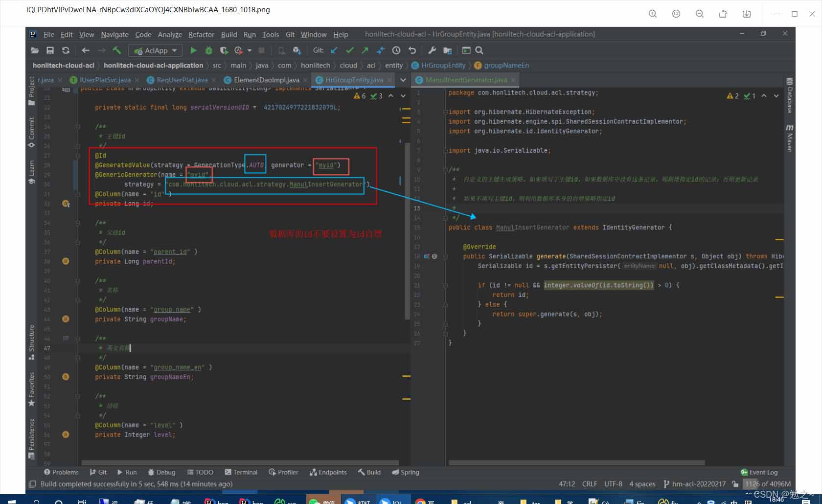Open the Refactor menu
The image size is (822, 504).
pos(202,35)
